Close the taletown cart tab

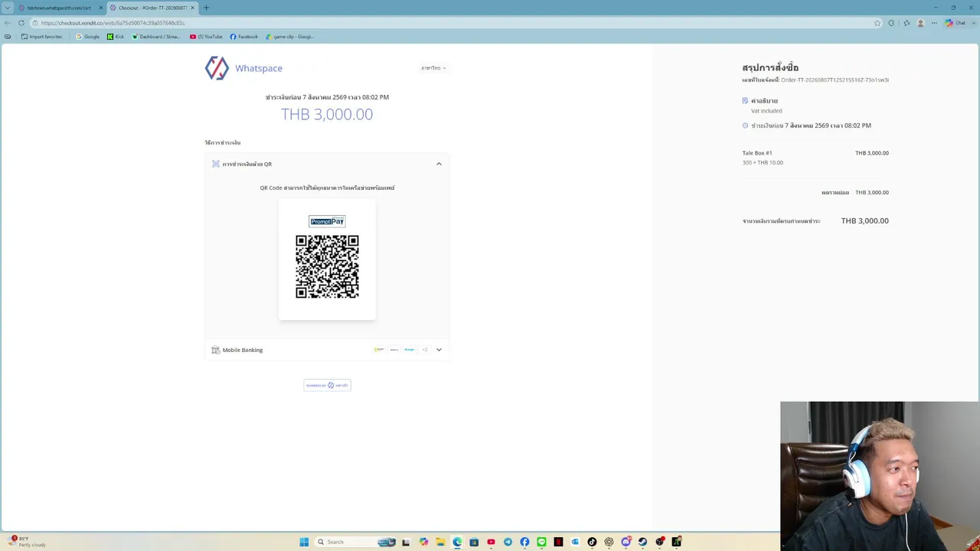100,8
